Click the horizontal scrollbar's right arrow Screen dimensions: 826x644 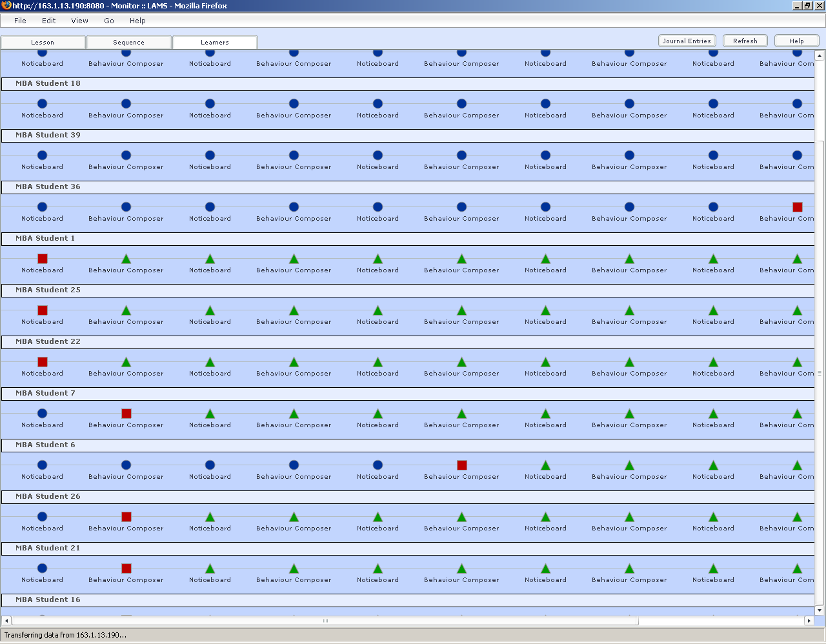coord(809,621)
